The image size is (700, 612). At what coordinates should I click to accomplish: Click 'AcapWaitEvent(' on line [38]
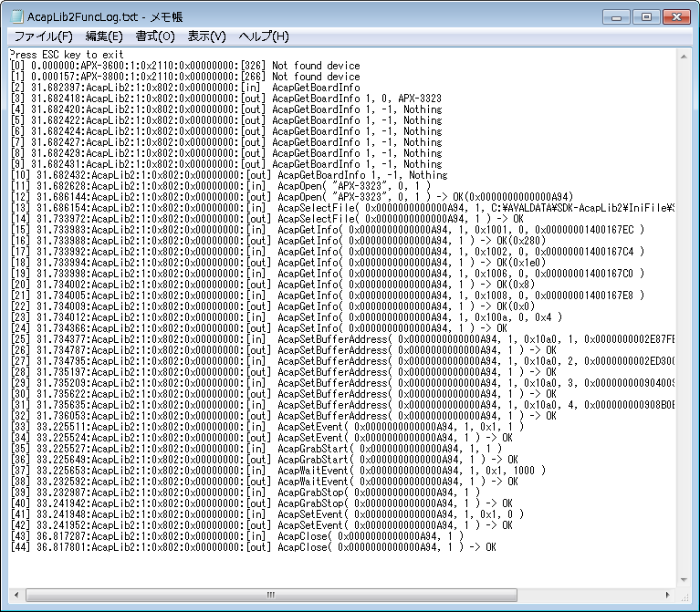316,481
